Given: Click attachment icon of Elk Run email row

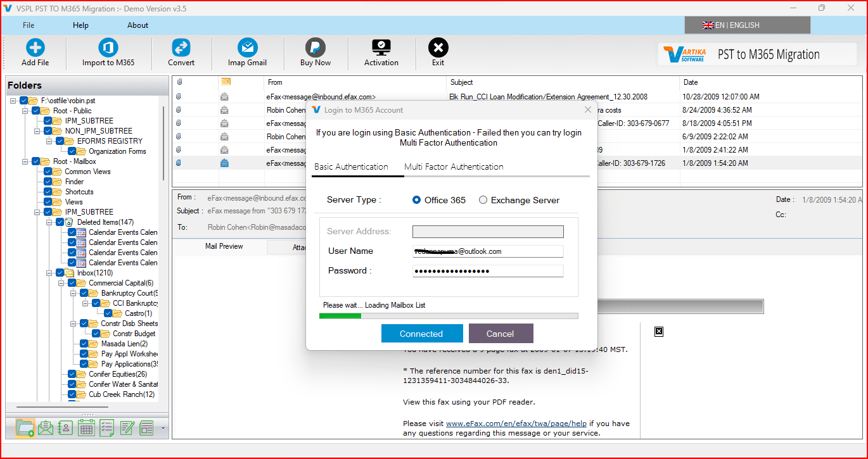Looking at the screenshot, I should (179, 97).
